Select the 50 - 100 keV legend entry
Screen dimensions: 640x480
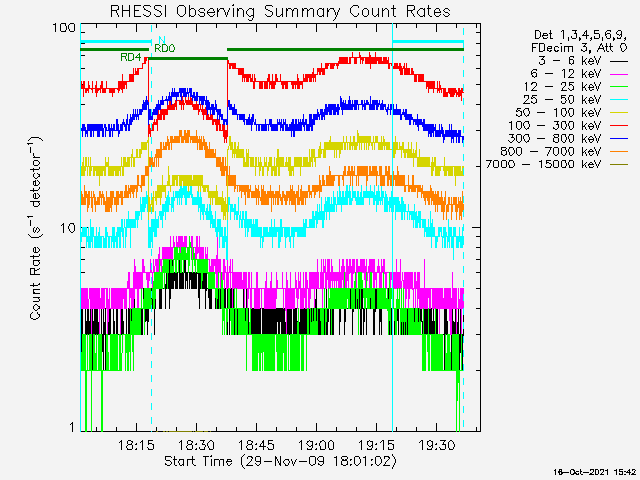573,112
